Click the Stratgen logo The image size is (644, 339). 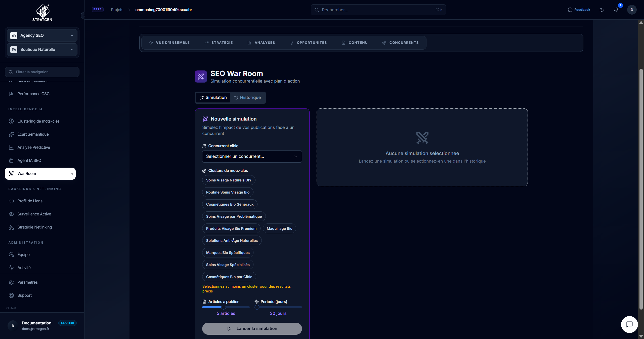tap(42, 13)
